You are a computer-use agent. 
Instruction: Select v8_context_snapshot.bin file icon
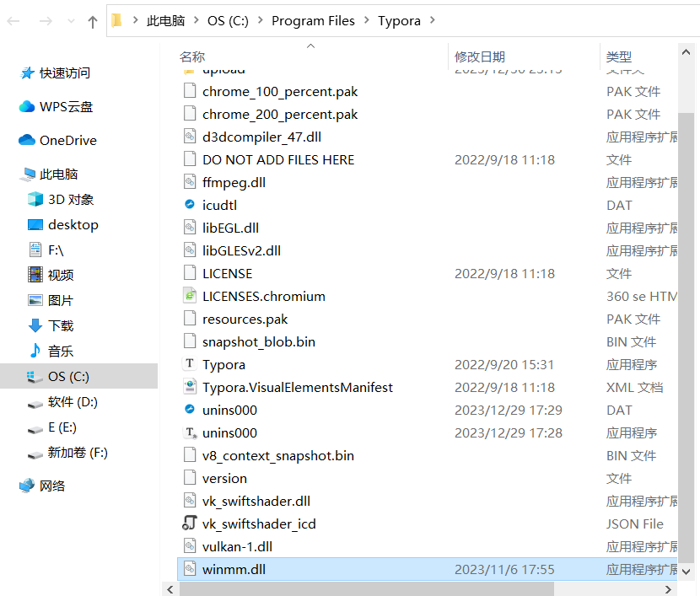pyautogui.click(x=190, y=454)
